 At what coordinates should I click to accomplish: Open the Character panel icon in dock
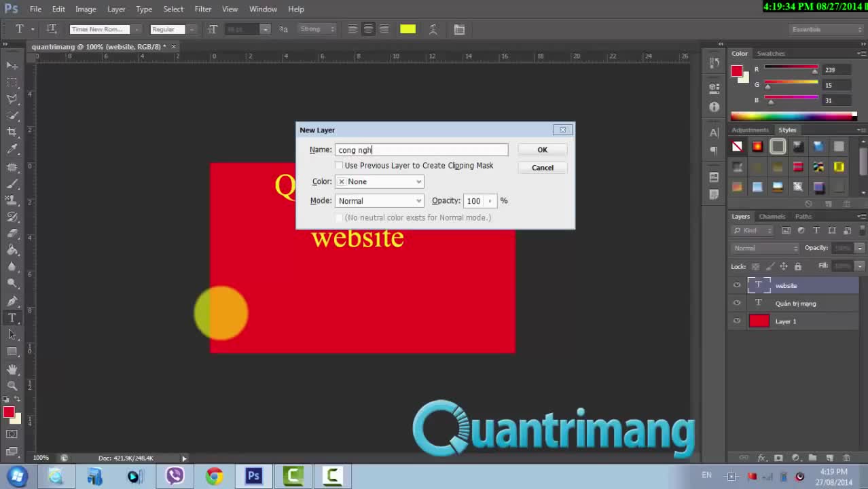(x=714, y=132)
